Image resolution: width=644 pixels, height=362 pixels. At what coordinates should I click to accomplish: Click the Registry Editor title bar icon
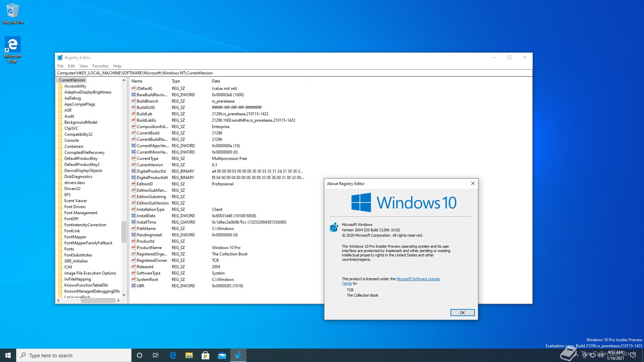[60, 58]
